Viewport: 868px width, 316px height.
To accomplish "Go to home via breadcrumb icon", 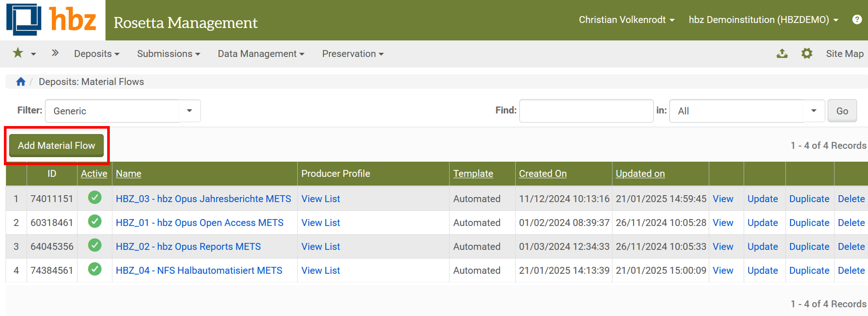I will click(x=21, y=82).
